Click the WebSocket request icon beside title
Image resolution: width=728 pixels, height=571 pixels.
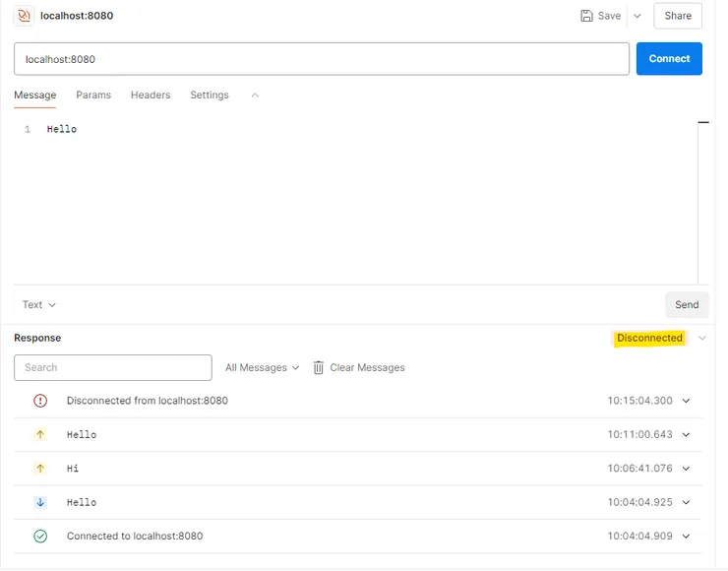coord(24,16)
